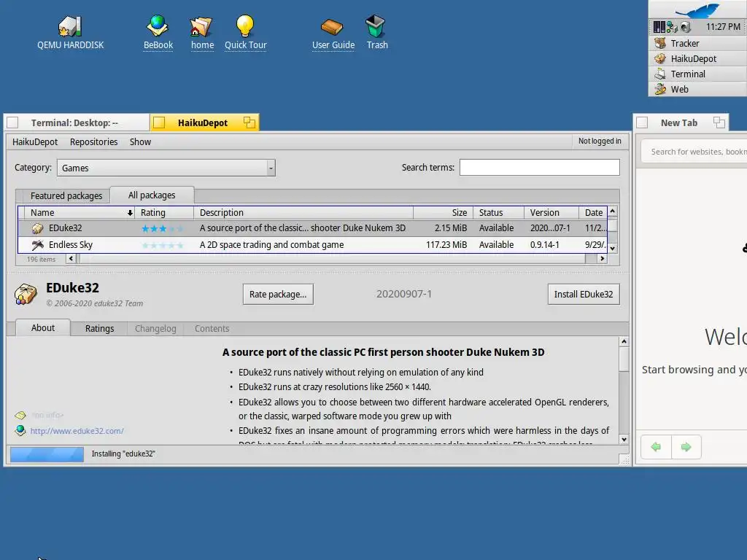Click package list horizontal scroll left arrow
The height and width of the screenshot is (560, 747).
[71, 259]
